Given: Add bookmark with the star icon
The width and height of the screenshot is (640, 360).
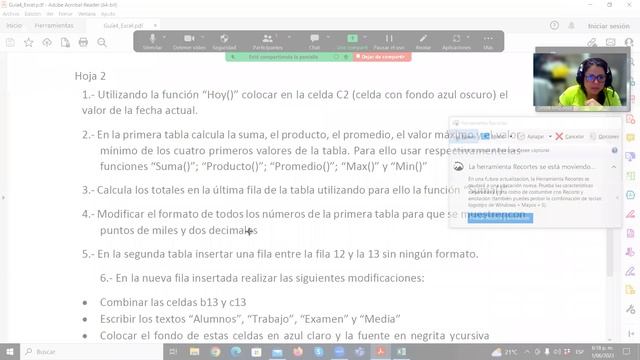Looking at the screenshot, I should 29,42.
